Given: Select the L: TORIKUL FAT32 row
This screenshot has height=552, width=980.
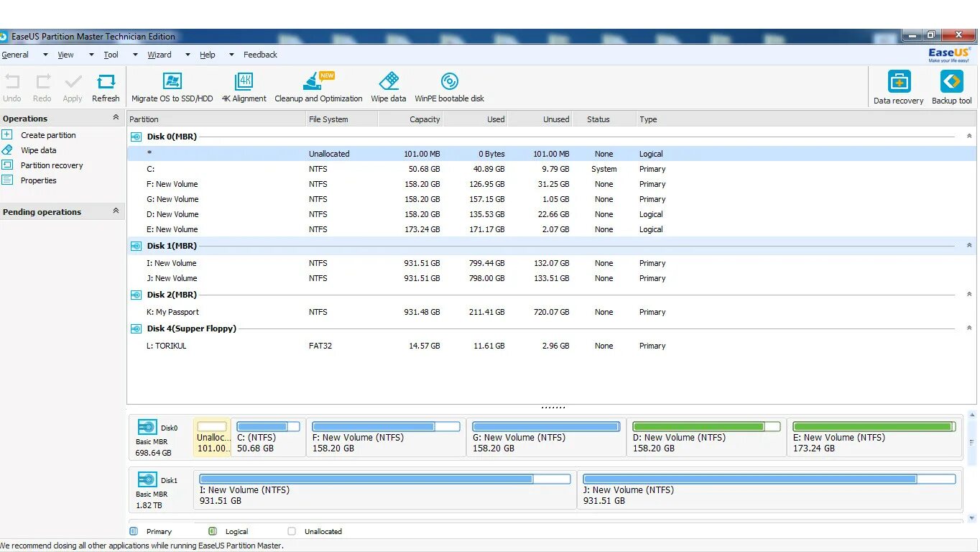Looking at the screenshot, I should pyautogui.click(x=552, y=346).
